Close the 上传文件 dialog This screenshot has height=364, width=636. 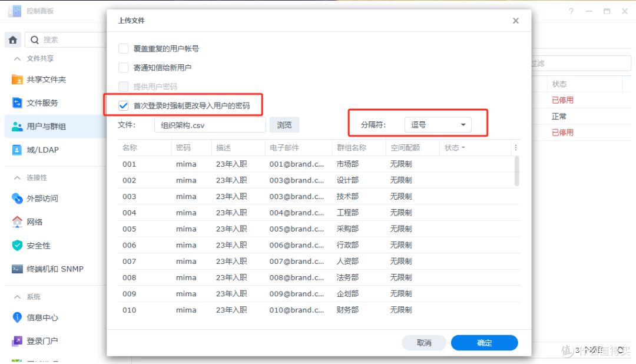click(515, 21)
